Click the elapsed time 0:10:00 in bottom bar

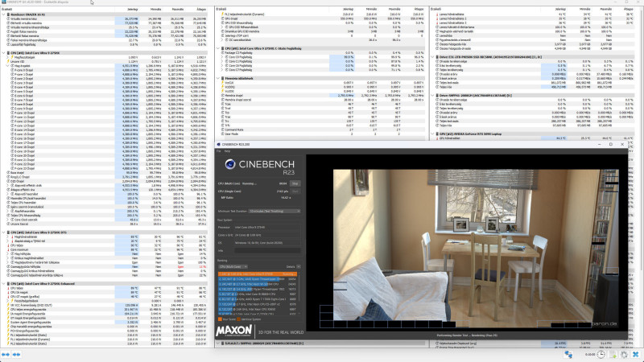coord(589,355)
